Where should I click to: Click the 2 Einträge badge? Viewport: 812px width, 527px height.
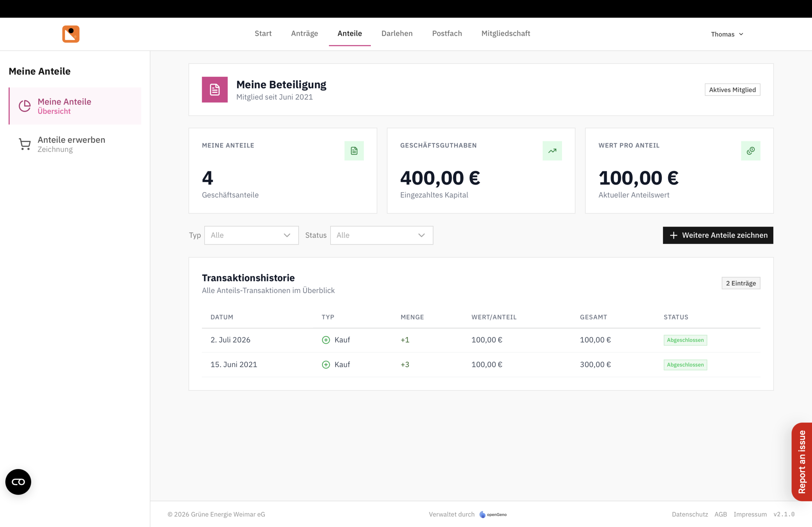(741, 283)
